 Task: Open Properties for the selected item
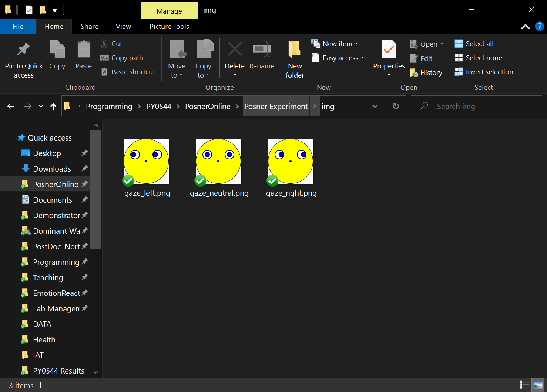[389, 50]
